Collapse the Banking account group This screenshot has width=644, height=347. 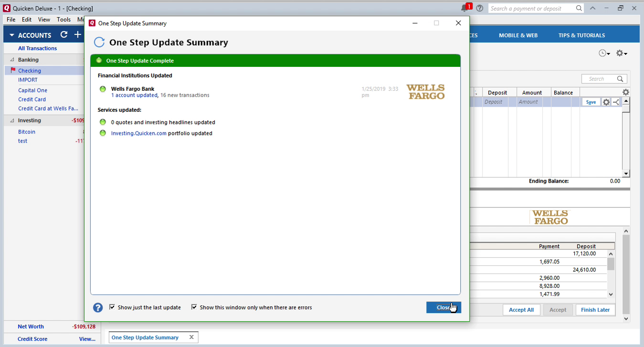pos(12,60)
